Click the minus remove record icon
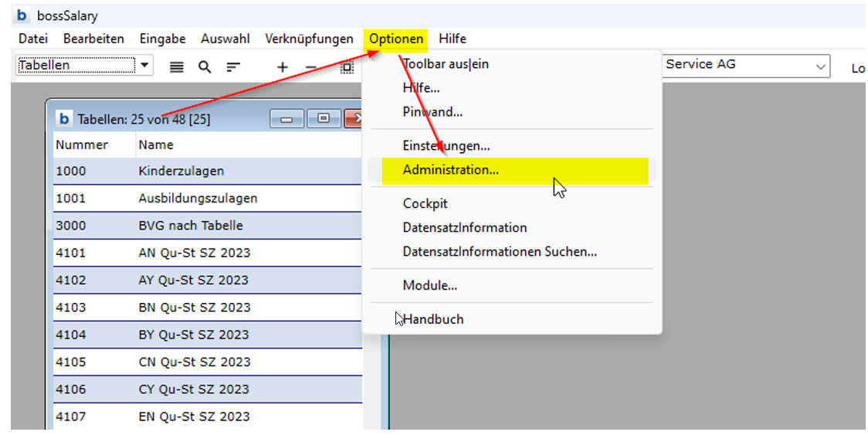Viewport: 868px width, 435px height. (x=311, y=67)
